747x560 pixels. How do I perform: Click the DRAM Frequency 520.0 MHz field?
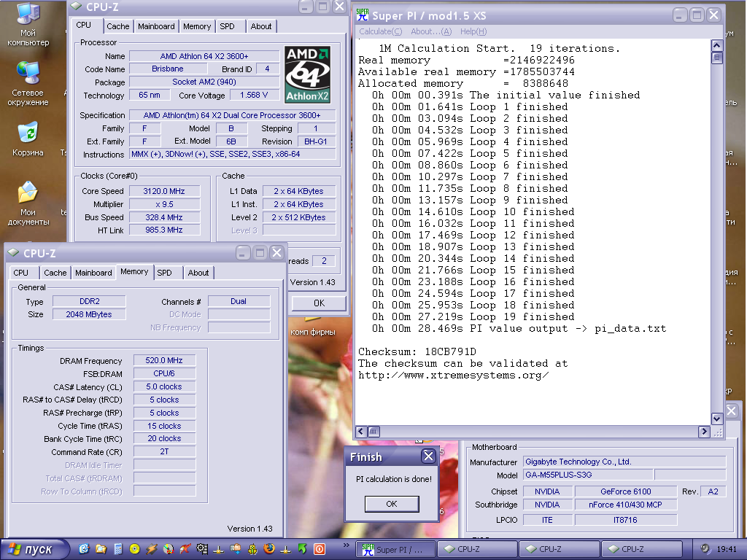164,360
